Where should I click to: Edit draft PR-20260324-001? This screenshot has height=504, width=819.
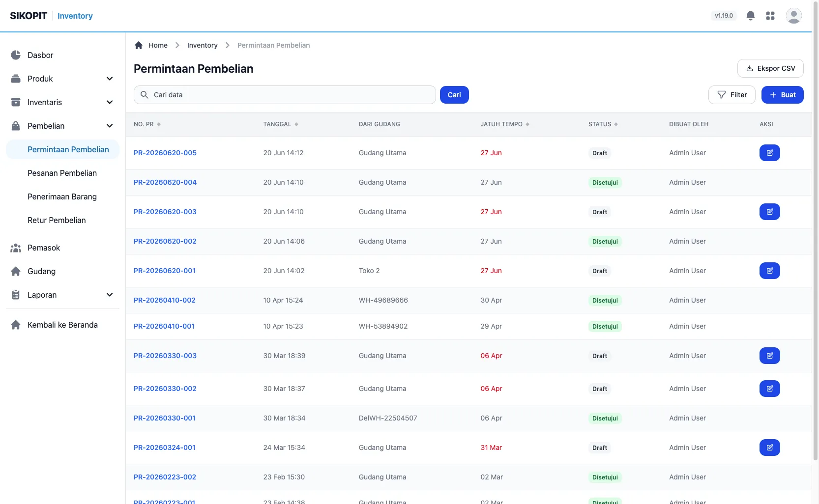[x=769, y=448]
